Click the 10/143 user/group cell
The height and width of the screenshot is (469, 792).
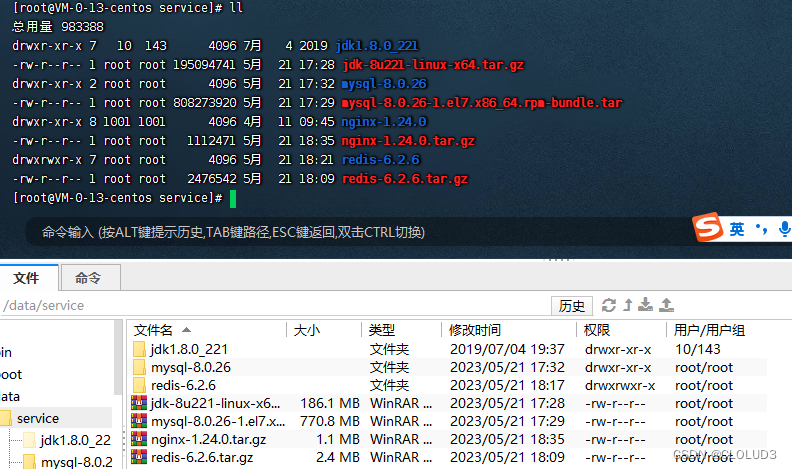click(x=698, y=349)
